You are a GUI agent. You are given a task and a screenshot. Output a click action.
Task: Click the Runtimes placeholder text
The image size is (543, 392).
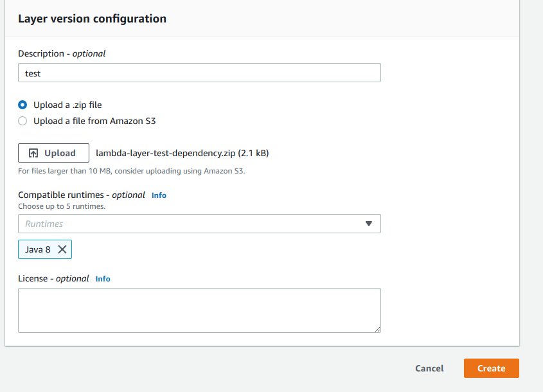44,224
